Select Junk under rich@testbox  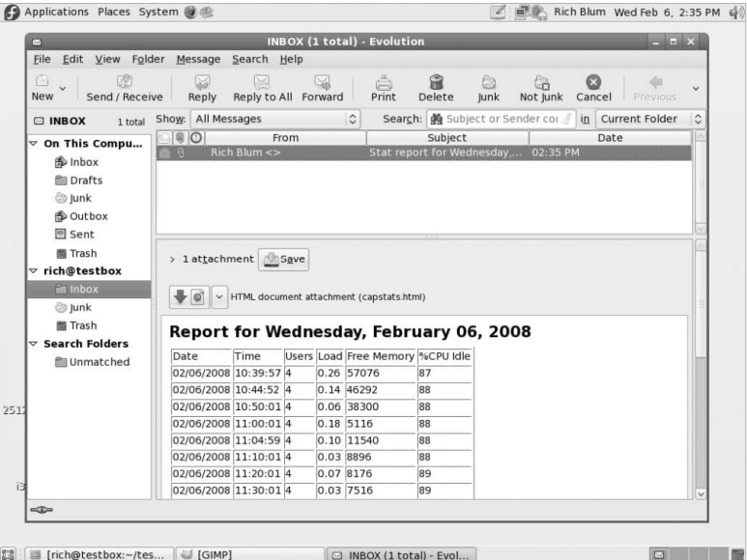(x=73, y=308)
